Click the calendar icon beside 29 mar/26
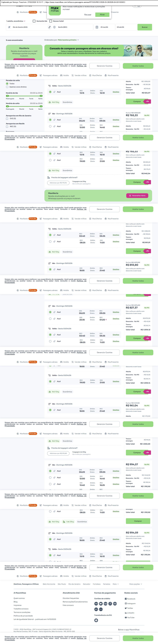158x644 pixels. coord(97,27)
